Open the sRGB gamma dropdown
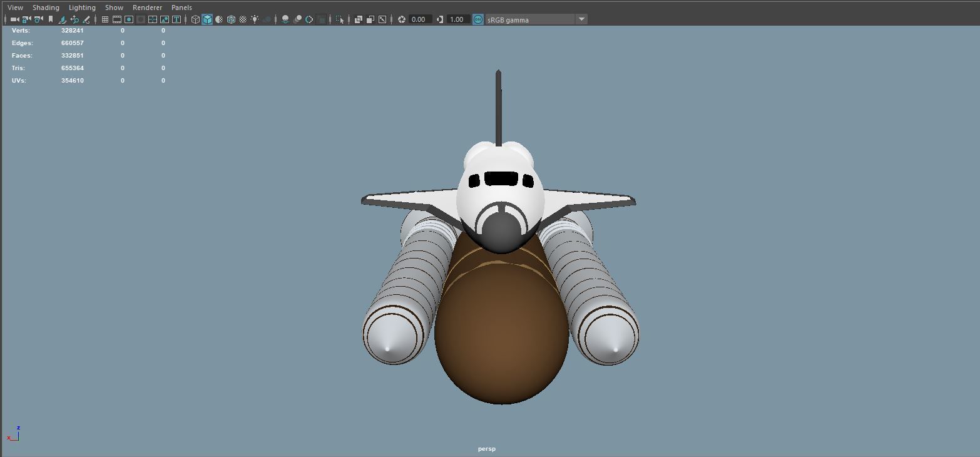The image size is (980, 457). [x=536, y=19]
